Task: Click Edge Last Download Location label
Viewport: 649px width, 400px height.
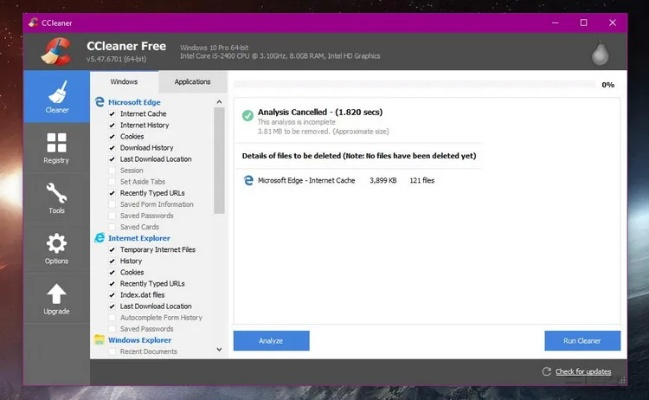Action: click(156, 159)
